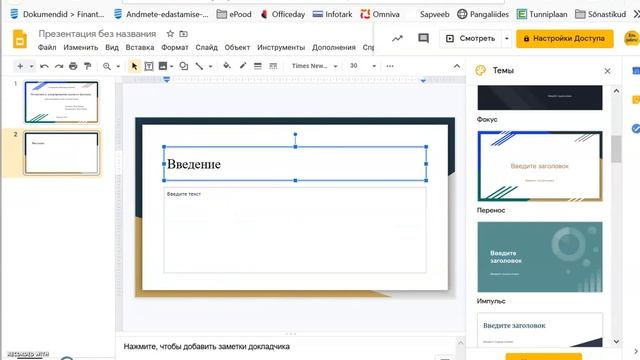Open Sõnastikud bookmark folder
The height and width of the screenshot is (360, 640).
point(600,14)
